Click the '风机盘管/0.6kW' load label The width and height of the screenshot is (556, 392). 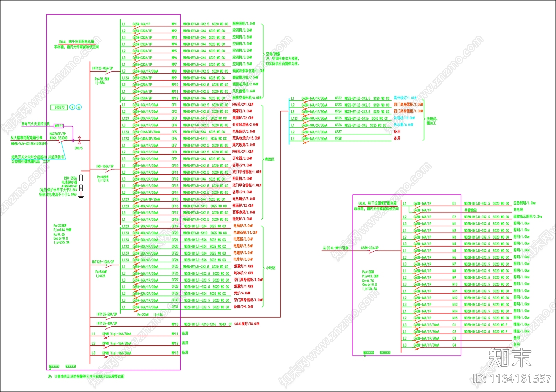point(244,91)
